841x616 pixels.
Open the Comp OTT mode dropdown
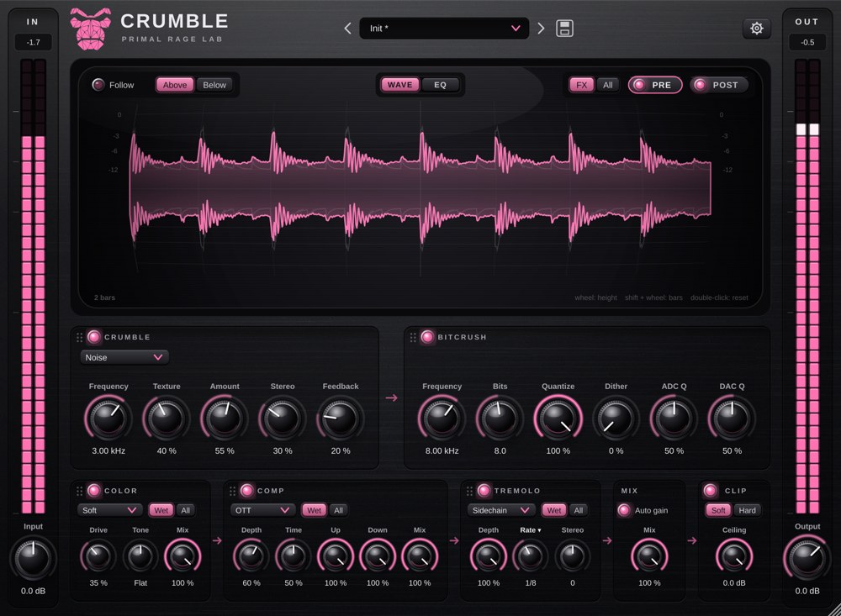(262, 510)
